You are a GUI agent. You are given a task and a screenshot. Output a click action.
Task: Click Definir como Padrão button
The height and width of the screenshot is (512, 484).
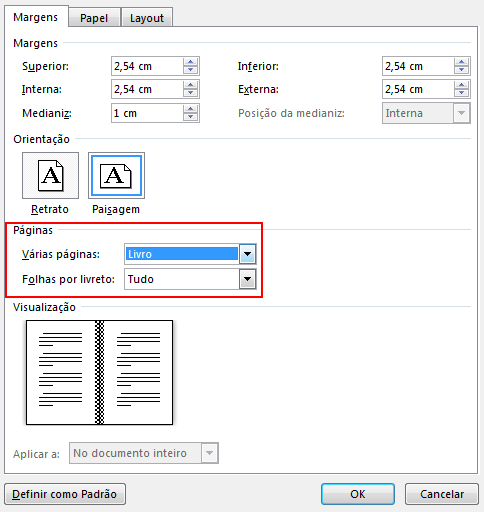click(65, 494)
